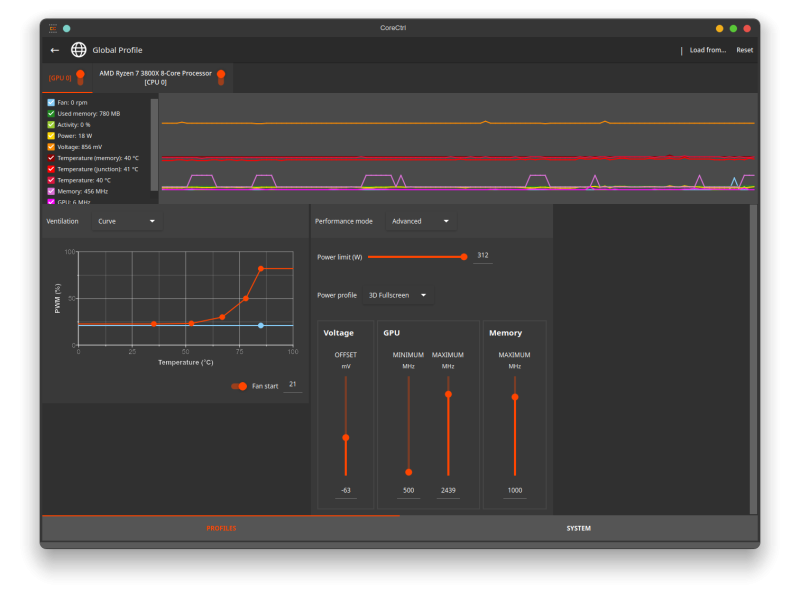Open the Power profile 3D Fullscreen dropdown
Image resolution: width=800 pixels, height=594 pixels.
click(x=397, y=295)
